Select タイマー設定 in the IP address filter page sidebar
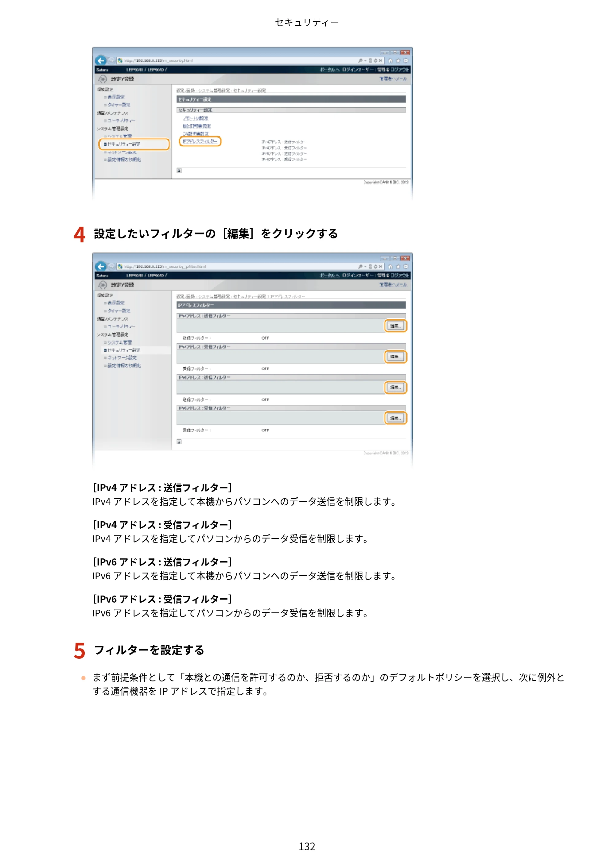Viewport: 614px width, 868px height. point(119,311)
